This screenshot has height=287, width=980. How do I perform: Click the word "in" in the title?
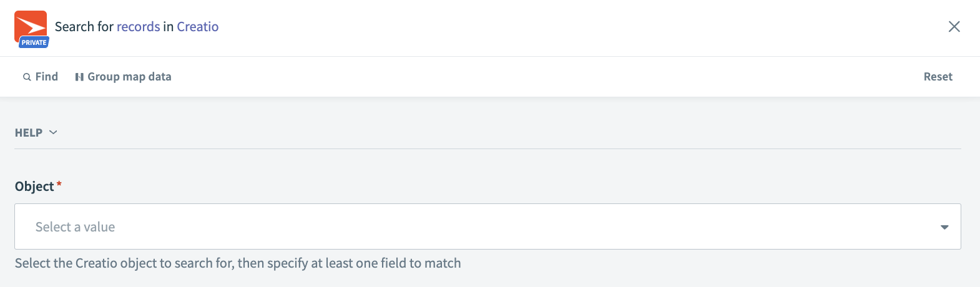(169, 27)
